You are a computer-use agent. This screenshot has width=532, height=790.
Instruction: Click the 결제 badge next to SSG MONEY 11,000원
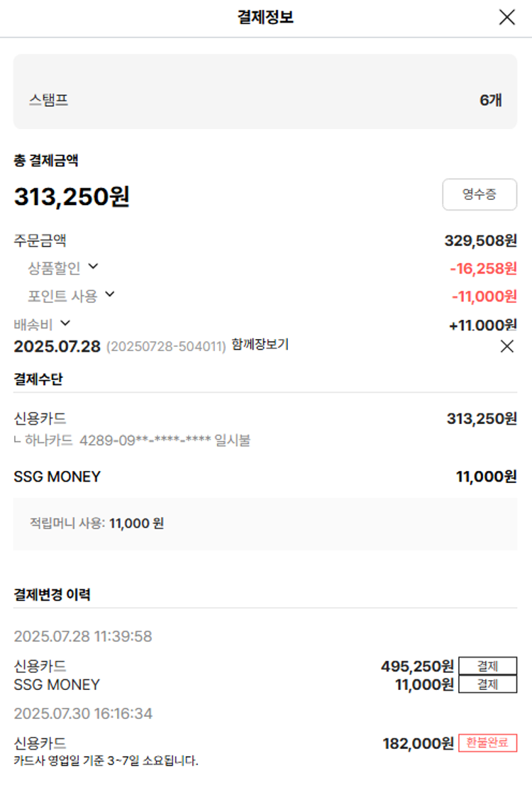(488, 684)
